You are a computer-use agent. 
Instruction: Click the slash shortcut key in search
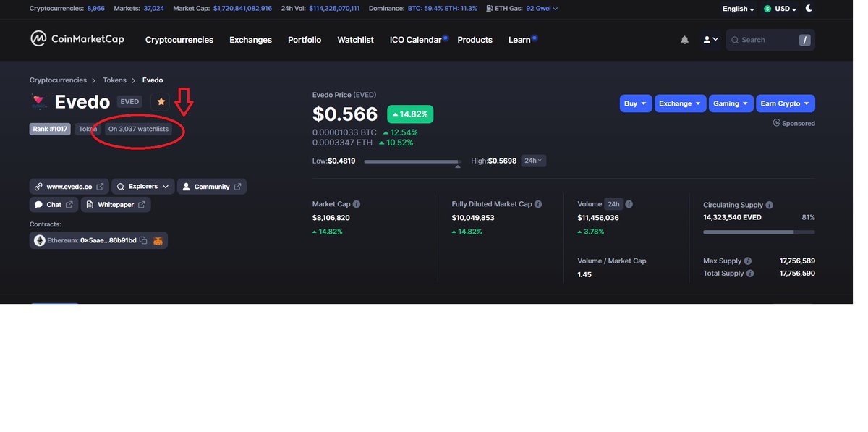click(x=804, y=40)
